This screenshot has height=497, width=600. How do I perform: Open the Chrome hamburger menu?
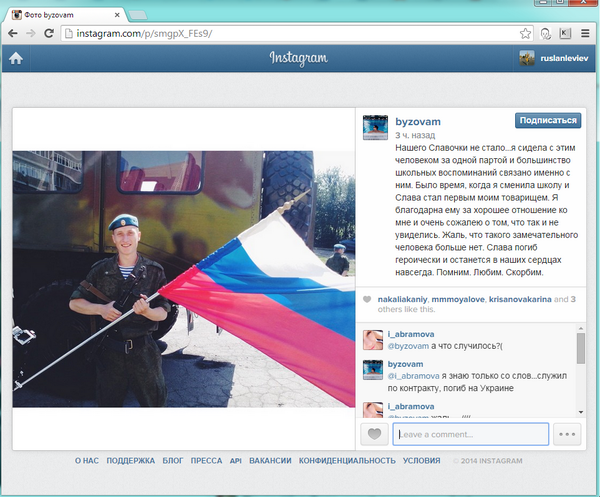tap(585, 33)
